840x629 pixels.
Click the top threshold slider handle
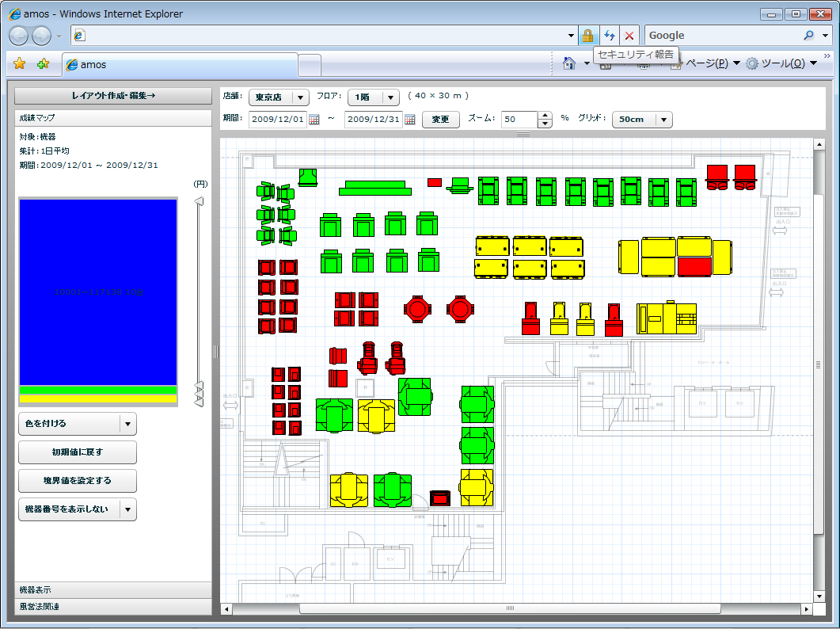[199, 201]
